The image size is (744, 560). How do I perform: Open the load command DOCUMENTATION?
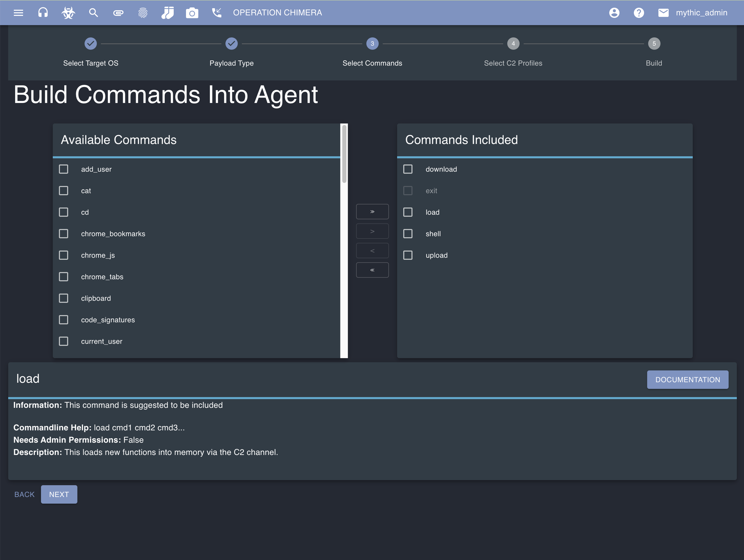[687, 380]
